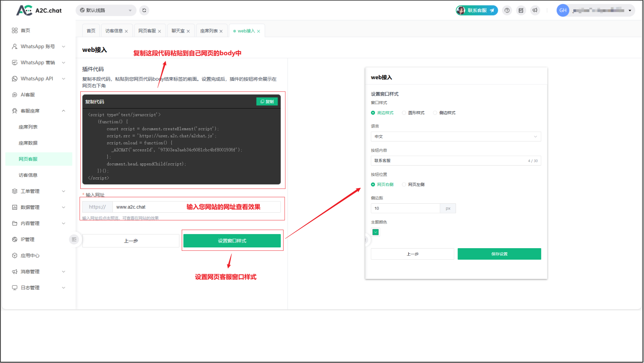This screenshot has height=363, width=644.
Task: Select the 圆形样式 window style radio
Action: (404, 113)
